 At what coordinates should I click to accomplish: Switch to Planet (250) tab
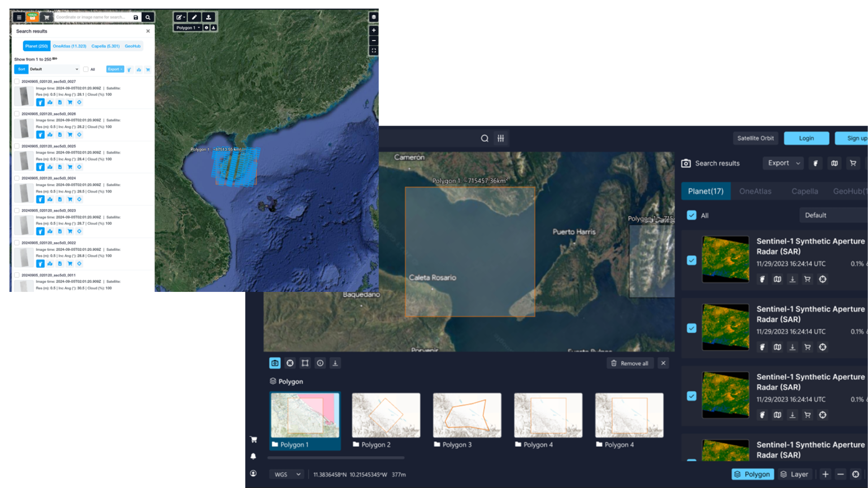tap(36, 46)
